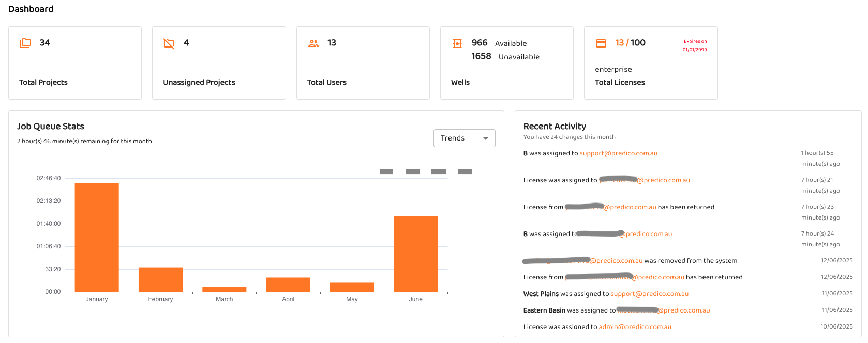Open support@predico.com.au link for B assignment
868x343 pixels.
[618, 153]
